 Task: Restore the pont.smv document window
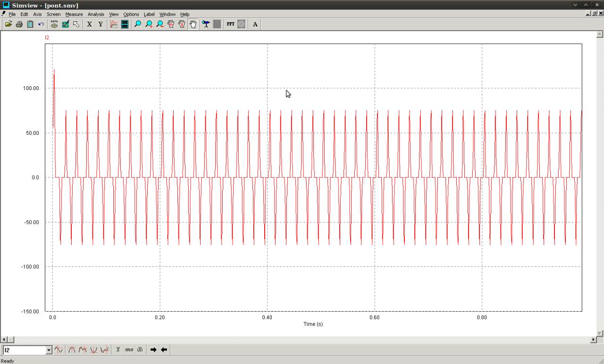594,14
